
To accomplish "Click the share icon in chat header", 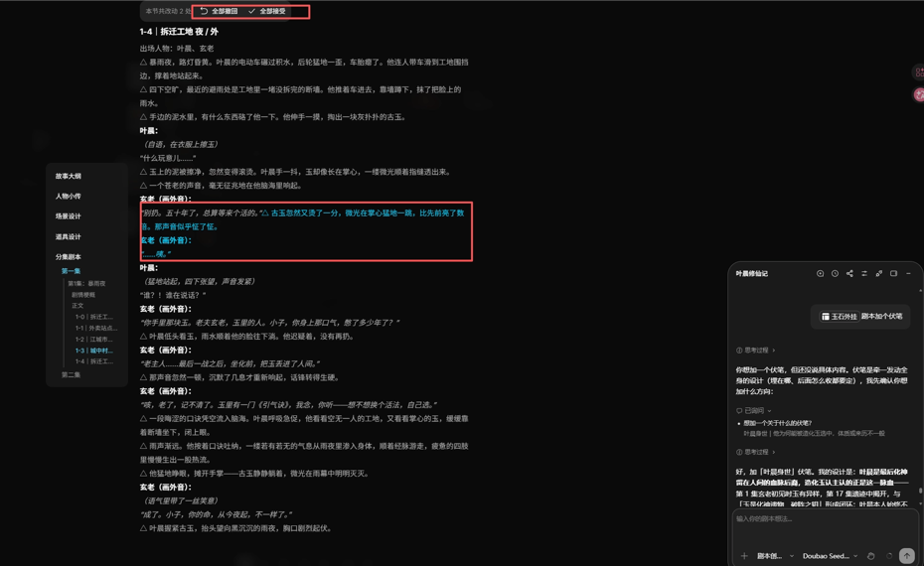I will (x=849, y=273).
